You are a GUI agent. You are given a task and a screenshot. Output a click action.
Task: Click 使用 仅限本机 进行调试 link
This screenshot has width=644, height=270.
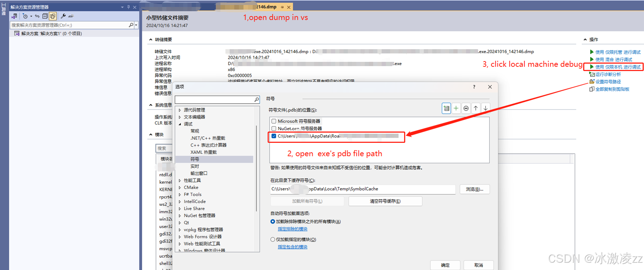[x=618, y=67]
